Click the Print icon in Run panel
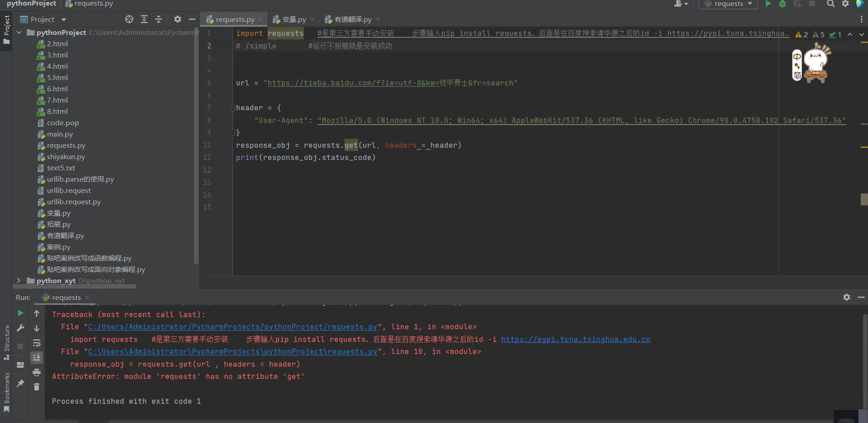Image resolution: width=868 pixels, height=423 pixels. [36, 372]
